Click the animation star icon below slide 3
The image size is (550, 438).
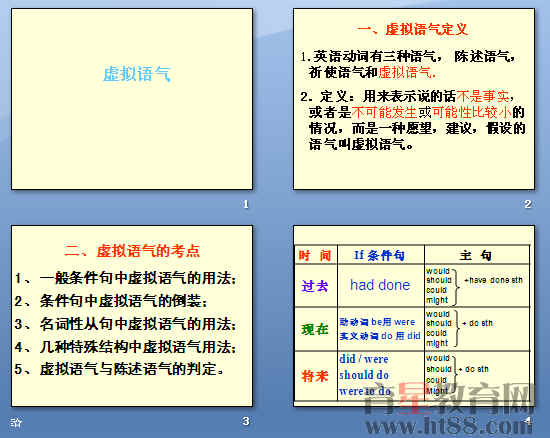tap(16, 423)
